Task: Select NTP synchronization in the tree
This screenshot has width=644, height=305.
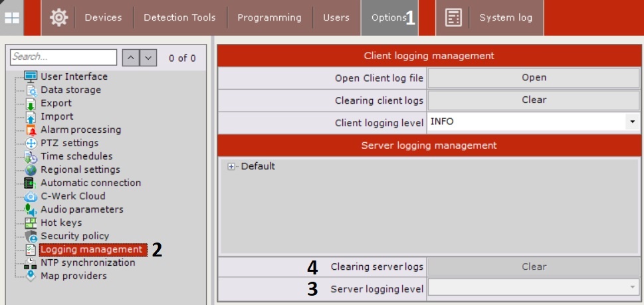Action: click(88, 262)
